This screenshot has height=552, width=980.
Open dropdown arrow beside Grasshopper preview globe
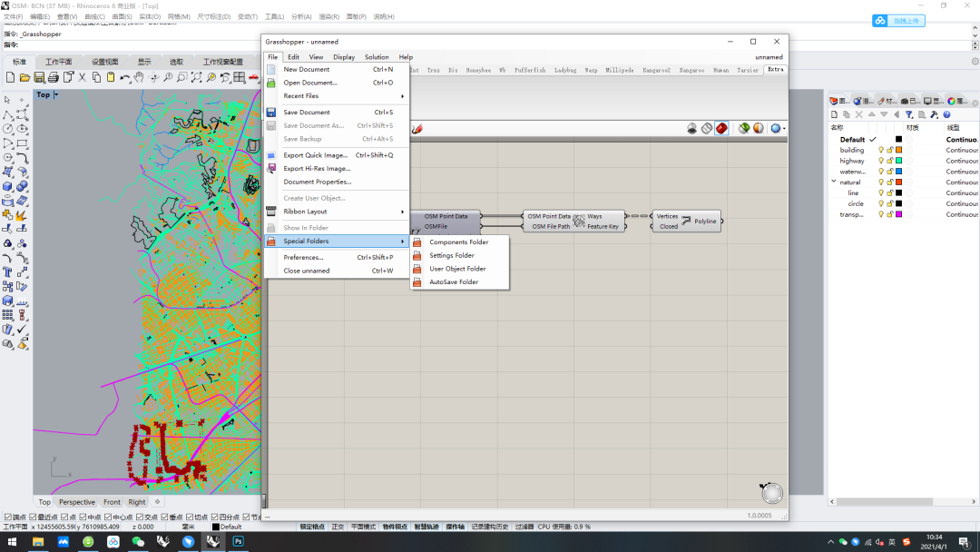click(784, 128)
